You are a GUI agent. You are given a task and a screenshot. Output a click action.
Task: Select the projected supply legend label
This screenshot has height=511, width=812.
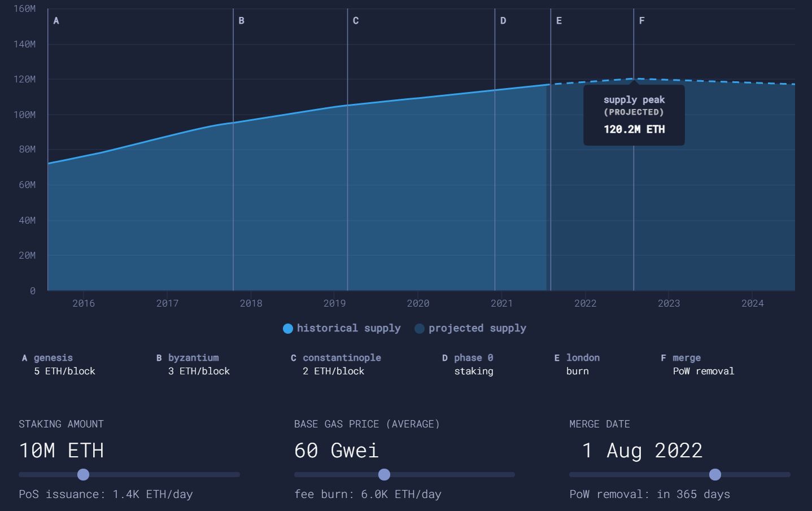pyautogui.click(x=477, y=328)
